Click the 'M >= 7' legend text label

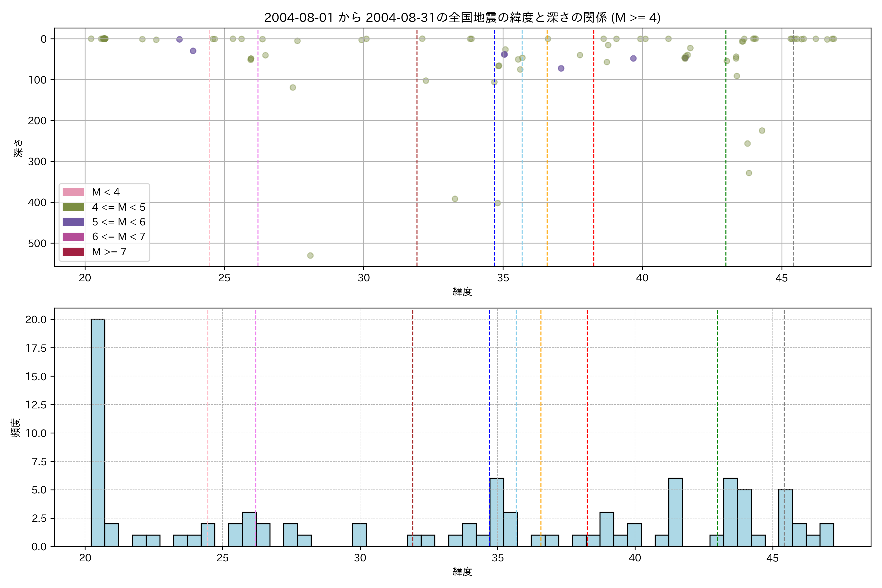tap(109, 252)
